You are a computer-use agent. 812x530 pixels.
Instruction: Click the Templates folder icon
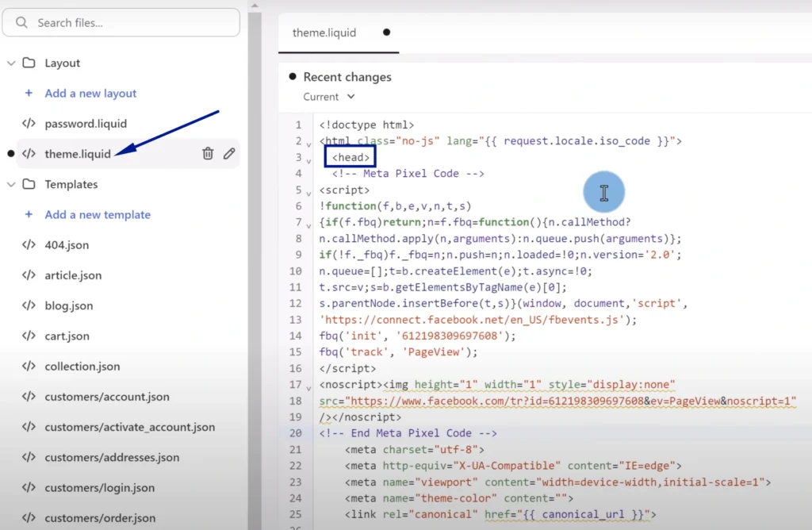29,185
